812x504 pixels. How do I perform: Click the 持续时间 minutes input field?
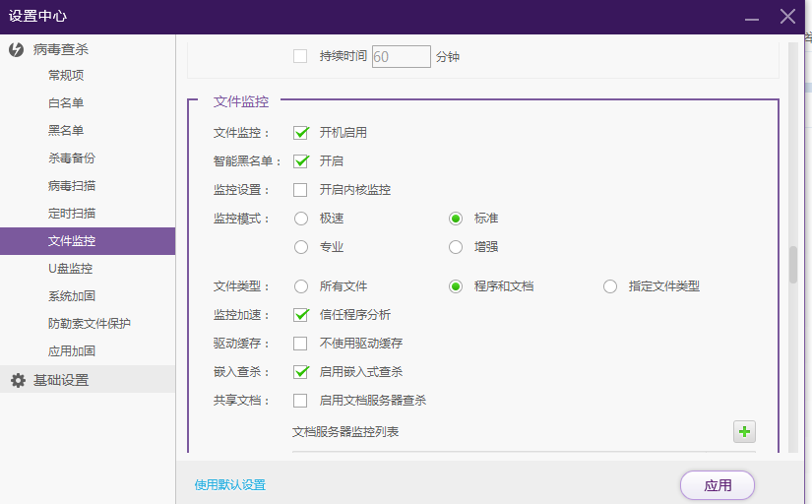[401, 57]
